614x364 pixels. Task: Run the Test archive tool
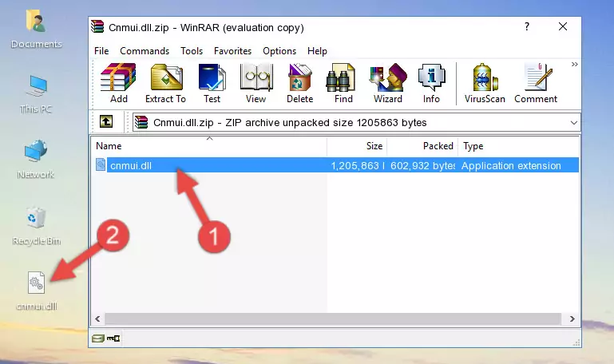212,83
